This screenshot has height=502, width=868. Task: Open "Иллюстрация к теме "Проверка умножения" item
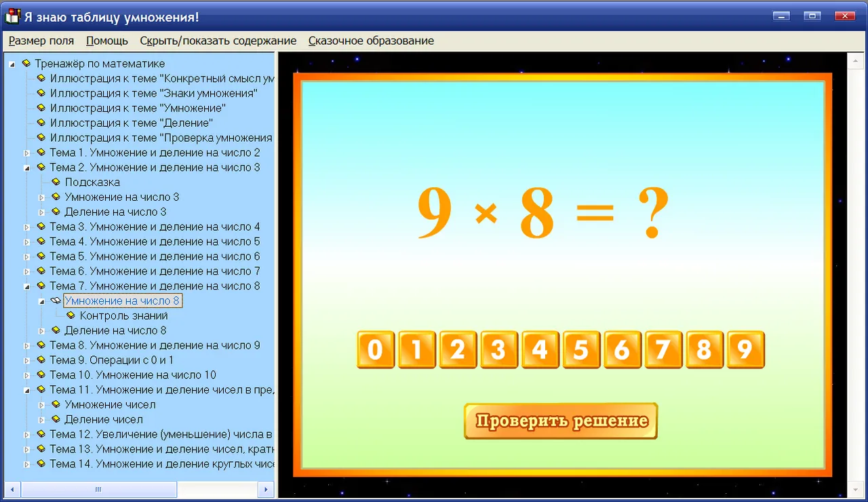[161, 138]
